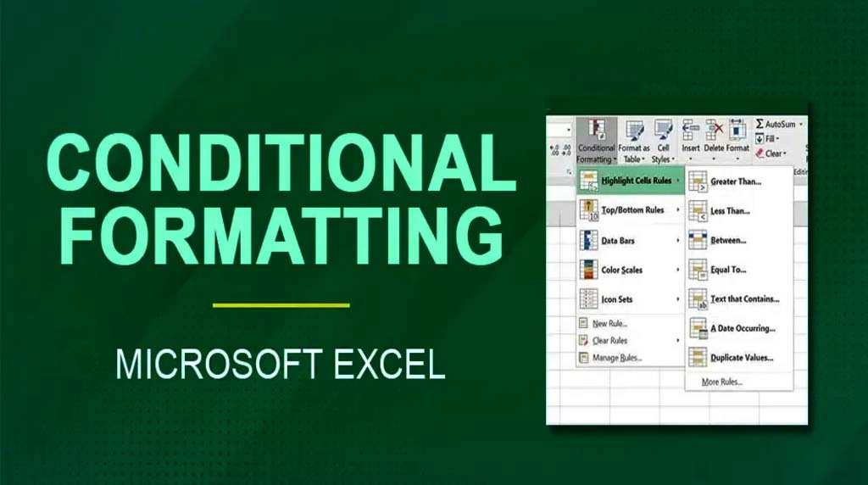This screenshot has height=485, width=868.
Task: Open the Conditional Formatting ribbon button
Action: (x=596, y=142)
